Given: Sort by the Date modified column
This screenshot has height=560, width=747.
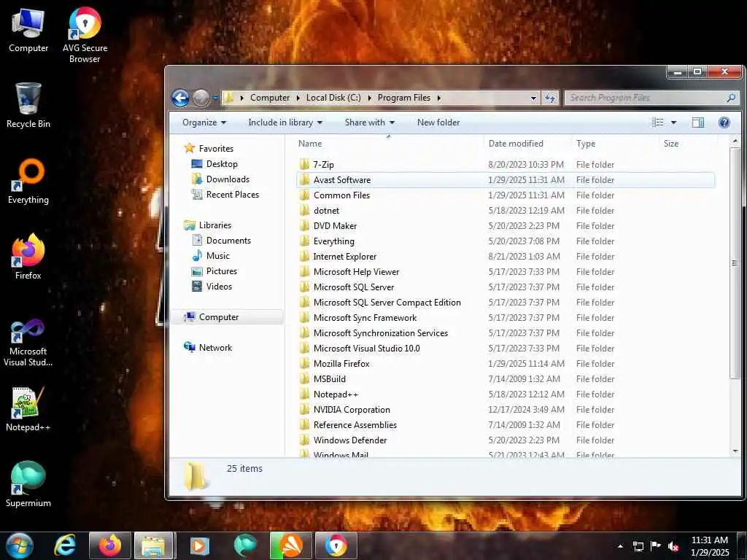Looking at the screenshot, I should pyautogui.click(x=527, y=144).
